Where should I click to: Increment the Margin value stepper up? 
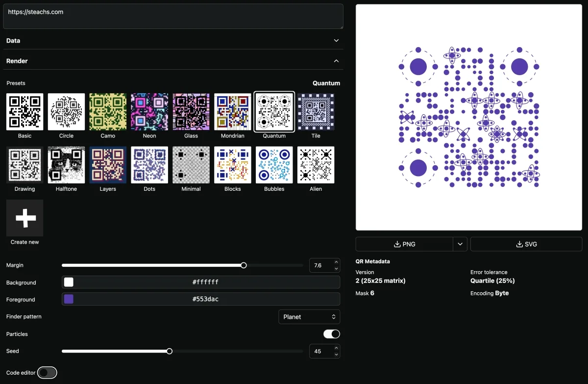(336, 262)
